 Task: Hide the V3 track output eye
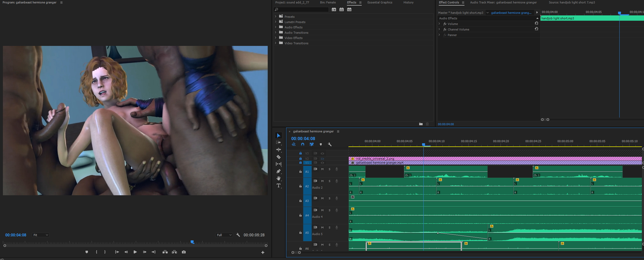pos(322,153)
